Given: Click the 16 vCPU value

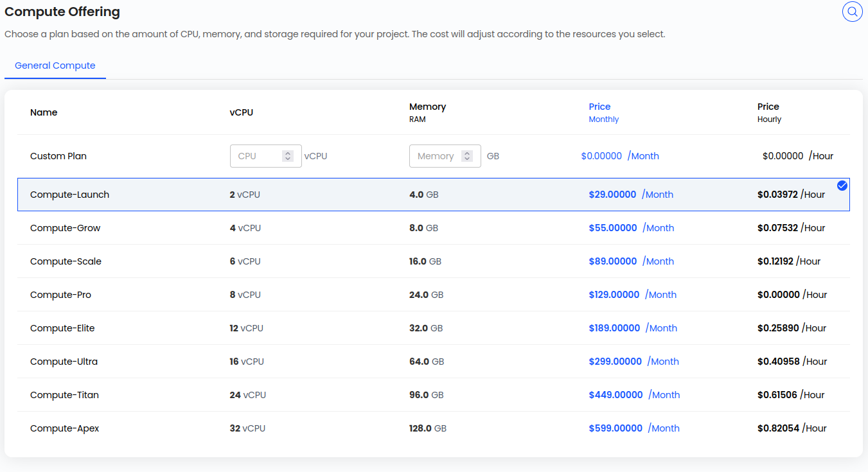Looking at the screenshot, I should click(x=247, y=362).
